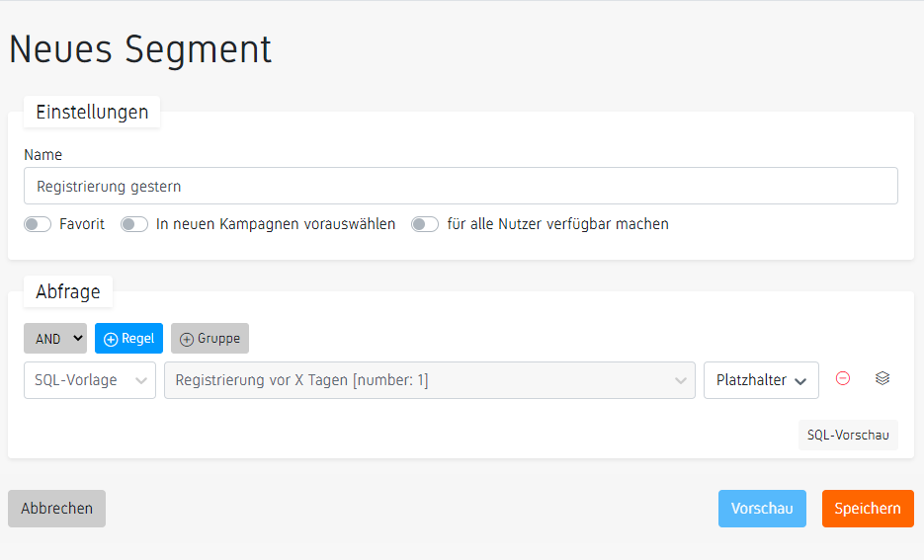The width and height of the screenshot is (924, 560).
Task: Click plus icon in Regel button
Action: (111, 339)
